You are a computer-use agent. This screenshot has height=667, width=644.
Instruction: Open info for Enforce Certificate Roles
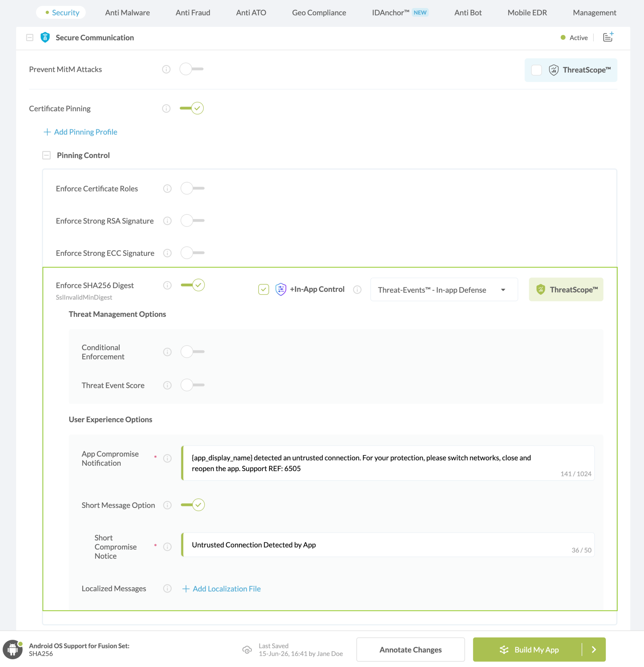(x=167, y=189)
